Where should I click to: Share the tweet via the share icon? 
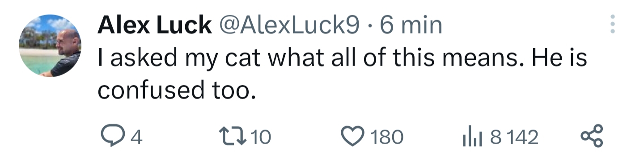click(x=592, y=137)
